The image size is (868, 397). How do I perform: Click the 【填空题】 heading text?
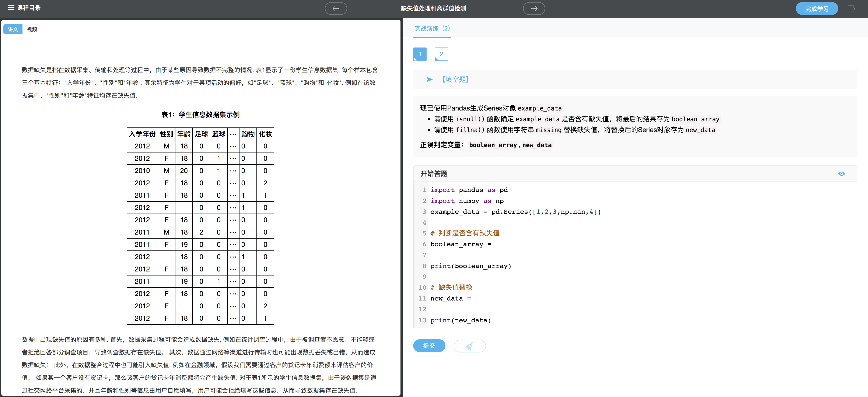tap(455, 80)
